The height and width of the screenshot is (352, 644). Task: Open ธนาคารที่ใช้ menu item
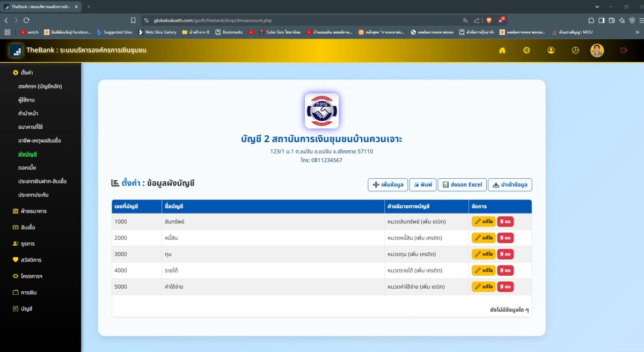[x=30, y=127]
